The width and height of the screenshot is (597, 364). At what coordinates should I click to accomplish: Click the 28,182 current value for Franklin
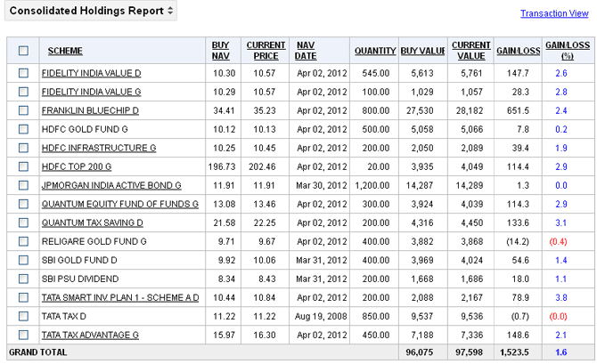[x=470, y=110]
